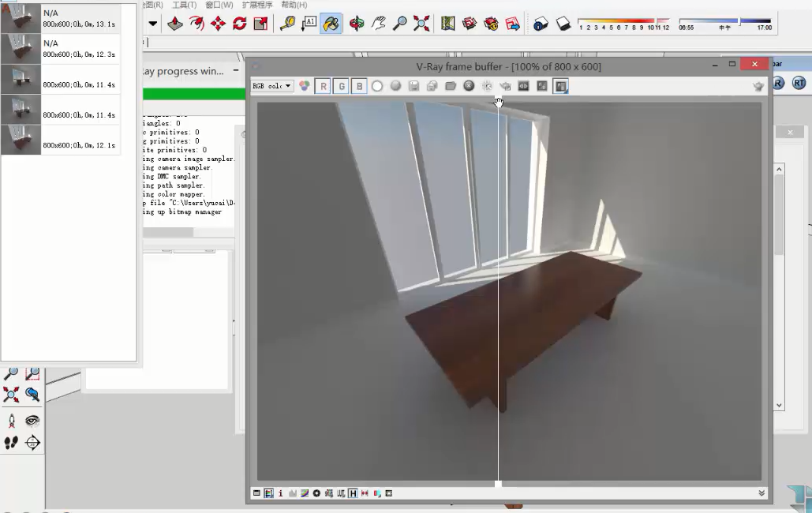Expand the frame buffer bottom toolbar chevron
The width and height of the screenshot is (812, 513).
(x=761, y=493)
